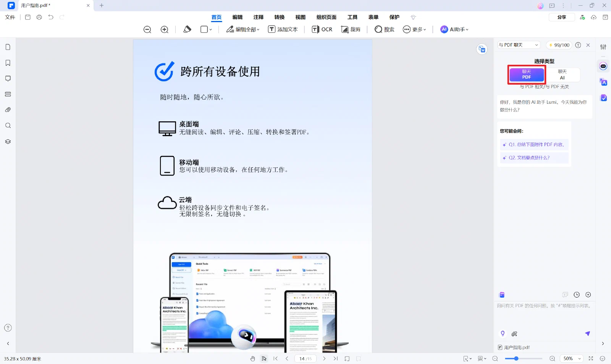
Task: Switch to the 编辑 tab
Action: pyautogui.click(x=238, y=17)
